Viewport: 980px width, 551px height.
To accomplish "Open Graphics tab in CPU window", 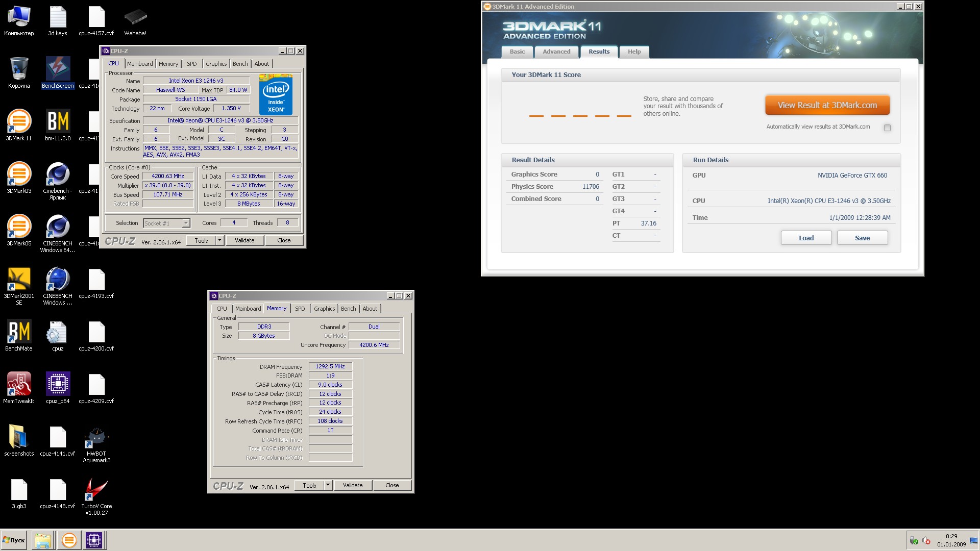I will coord(216,64).
